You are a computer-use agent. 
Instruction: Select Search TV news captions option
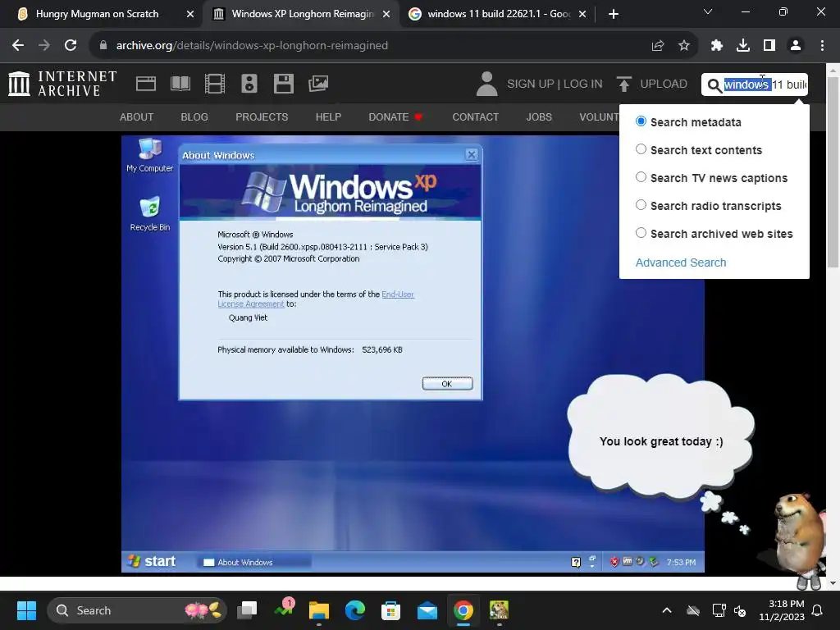click(641, 177)
